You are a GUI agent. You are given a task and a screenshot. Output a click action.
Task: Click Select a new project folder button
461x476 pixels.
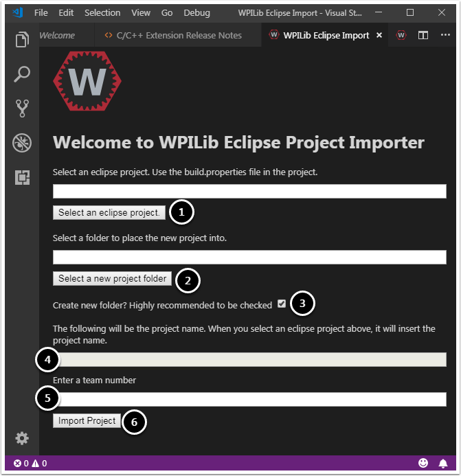113,278
